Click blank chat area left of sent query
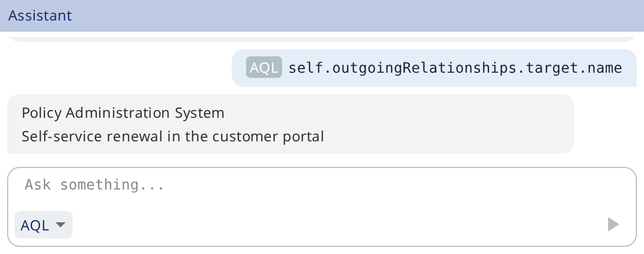Viewport: 644px width, 254px height. click(118, 68)
